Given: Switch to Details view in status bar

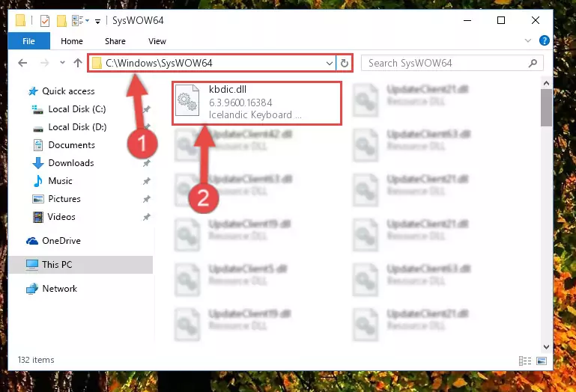Looking at the screenshot, I should coord(524,361).
